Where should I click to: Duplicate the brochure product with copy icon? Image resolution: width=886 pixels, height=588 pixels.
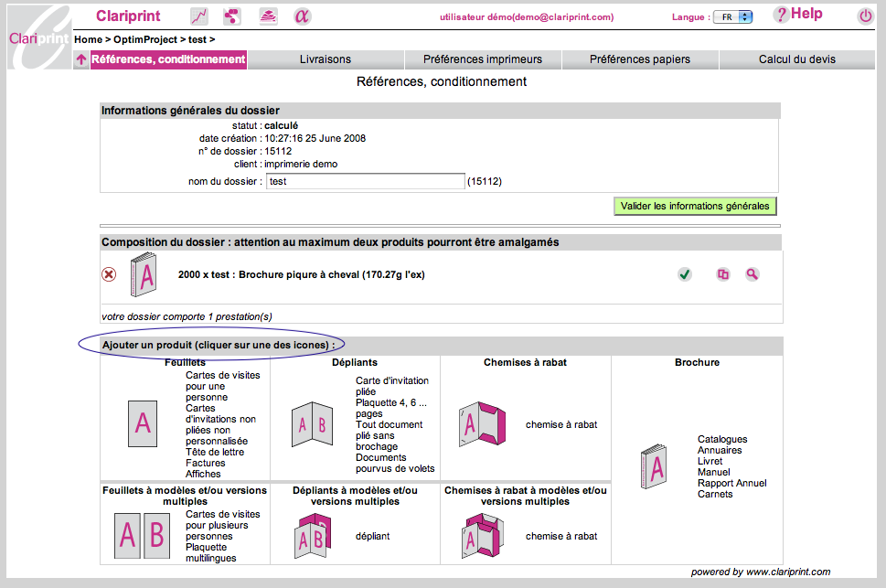(x=723, y=274)
